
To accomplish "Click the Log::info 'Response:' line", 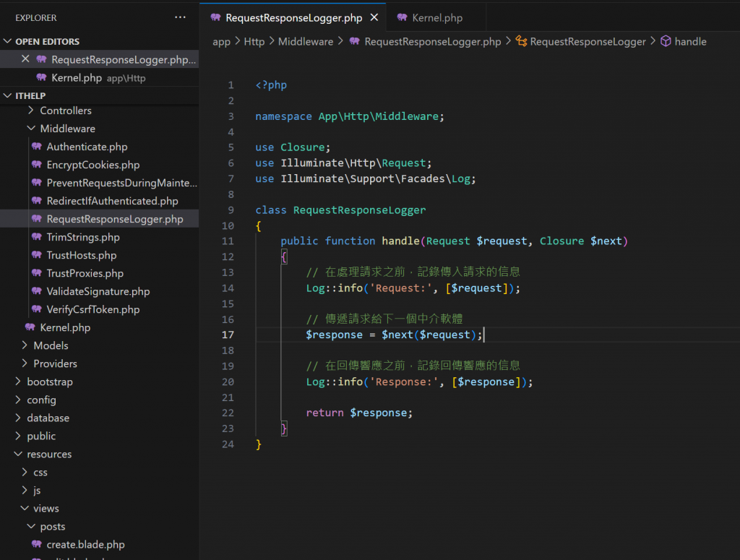I will pos(419,382).
